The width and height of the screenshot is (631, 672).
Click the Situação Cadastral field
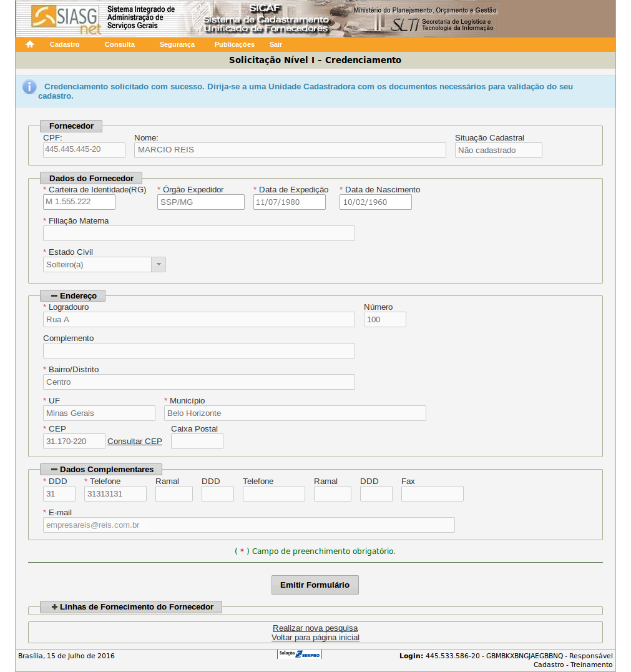498,150
